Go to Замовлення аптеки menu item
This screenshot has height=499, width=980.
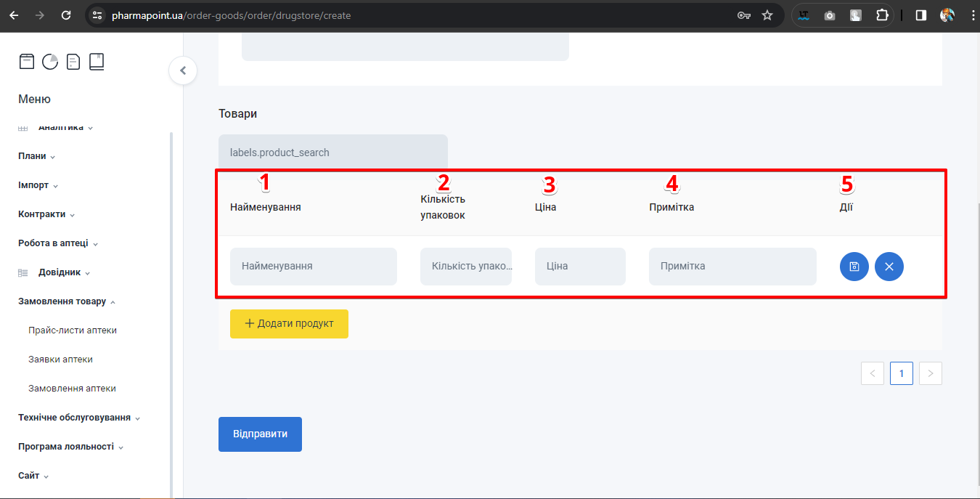[72, 389]
